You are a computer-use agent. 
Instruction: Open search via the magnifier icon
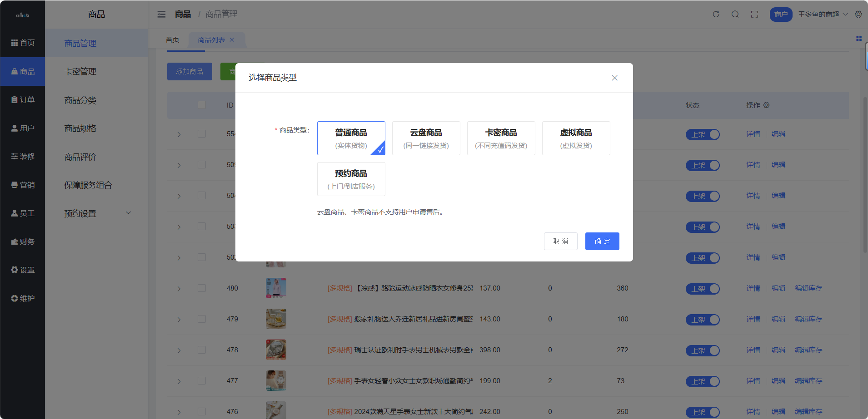735,14
